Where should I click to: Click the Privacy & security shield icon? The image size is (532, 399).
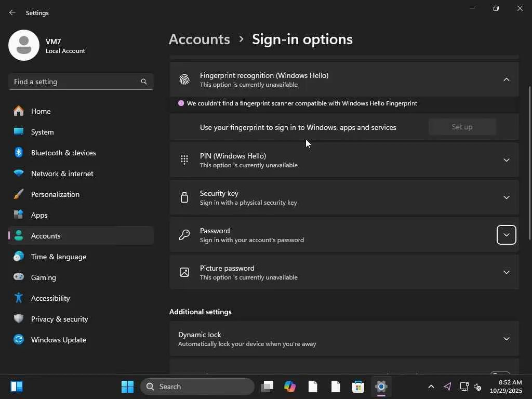coord(19,318)
